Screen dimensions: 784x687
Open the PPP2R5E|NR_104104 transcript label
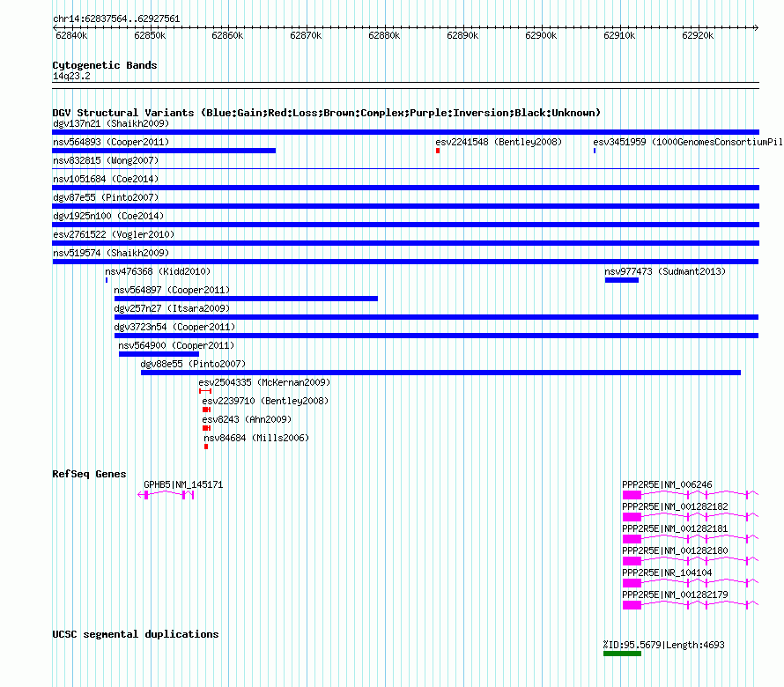(x=667, y=572)
